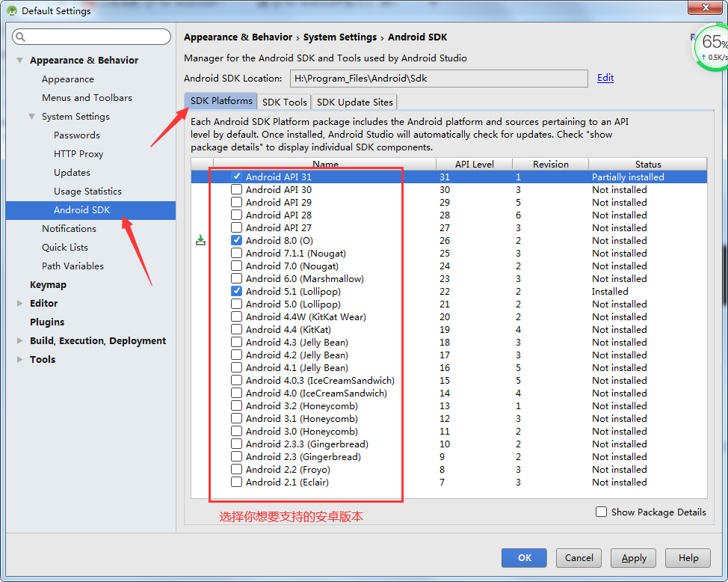728x582 pixels.
Task: Sort by the Status column header
Action: [x=648, y=164]
